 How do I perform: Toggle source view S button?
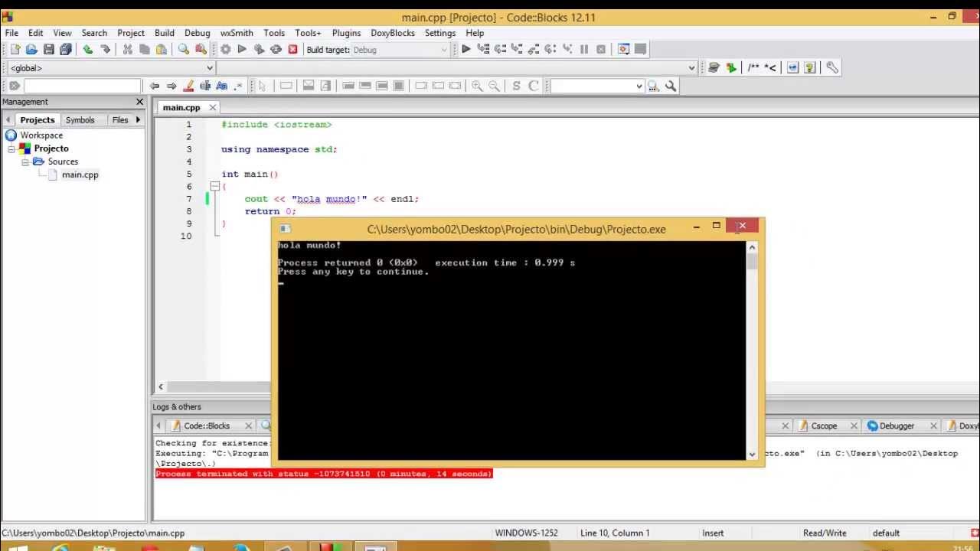pos(517,86)
